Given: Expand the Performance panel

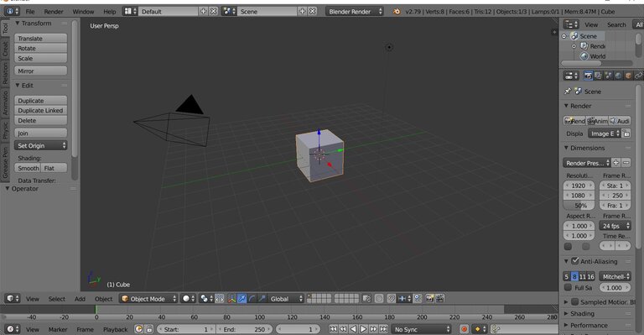Looking at the screenshot, I should pyautogui.click(x=588, y=325).
